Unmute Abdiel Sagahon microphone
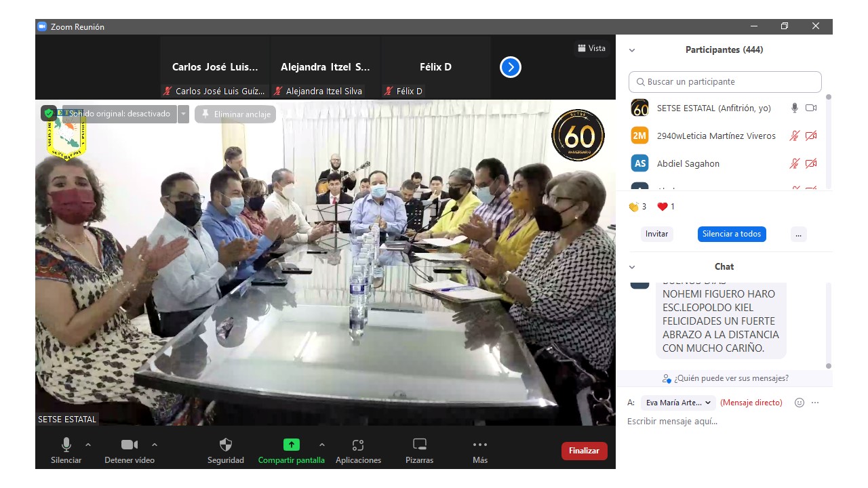This screenshot has height=488, width=868. [x=795, y=163]
